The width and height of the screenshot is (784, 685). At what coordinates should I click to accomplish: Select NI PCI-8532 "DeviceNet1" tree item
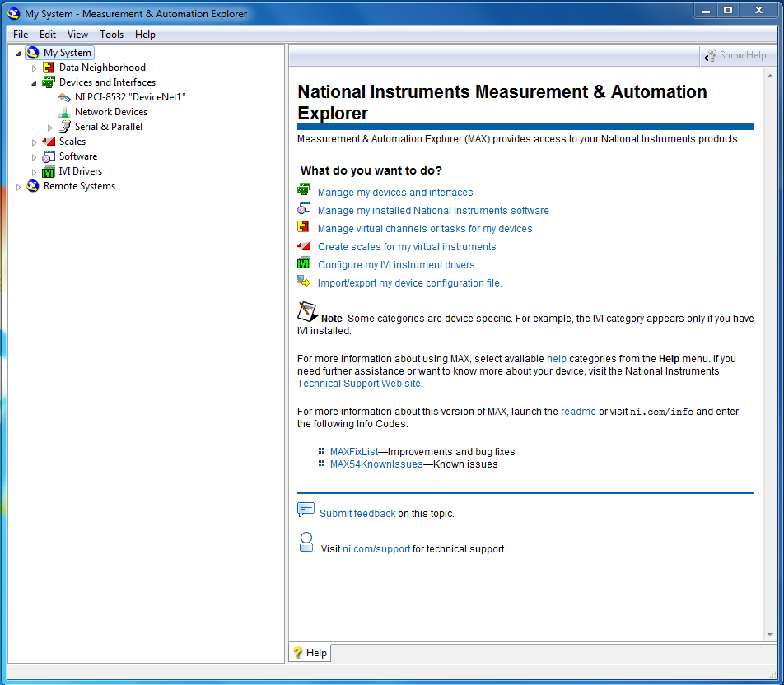(x=130, y=97)
